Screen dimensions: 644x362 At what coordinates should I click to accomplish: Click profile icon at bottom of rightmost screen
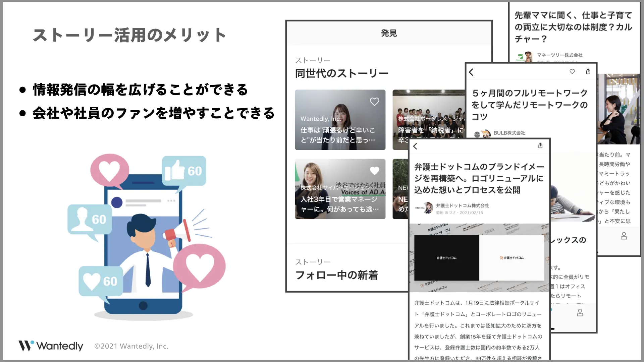point(624,236)
